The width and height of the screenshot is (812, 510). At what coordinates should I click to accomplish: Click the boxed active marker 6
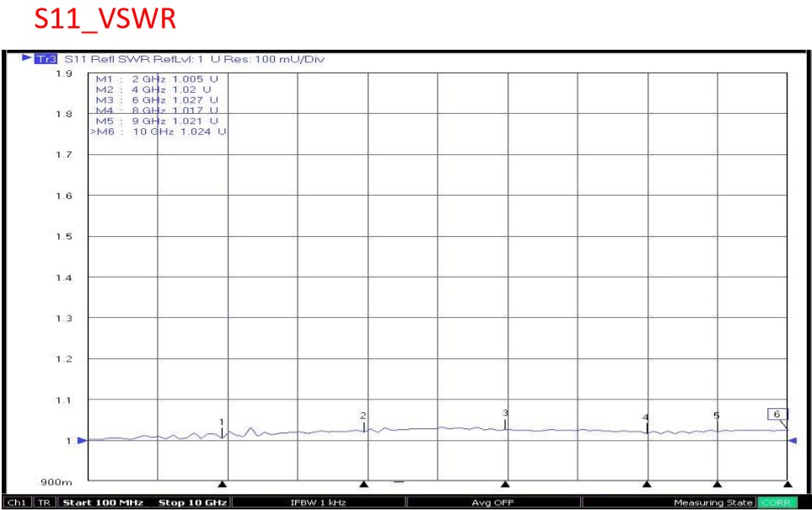tap(777, 414)
